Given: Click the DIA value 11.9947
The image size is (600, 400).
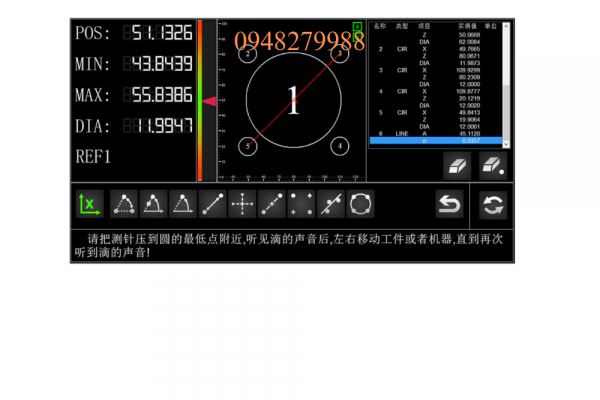Looking at the screenshot, I should [x=165, y=126].
